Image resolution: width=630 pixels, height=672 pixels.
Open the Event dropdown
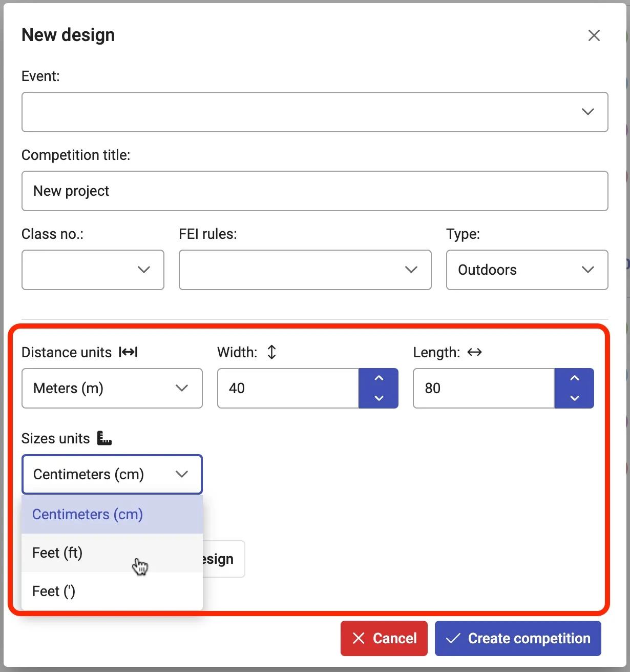tap(314, 112)
